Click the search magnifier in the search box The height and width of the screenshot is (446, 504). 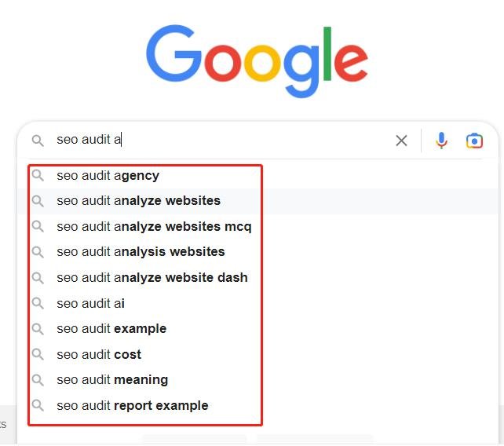click(x=38, y=141)
